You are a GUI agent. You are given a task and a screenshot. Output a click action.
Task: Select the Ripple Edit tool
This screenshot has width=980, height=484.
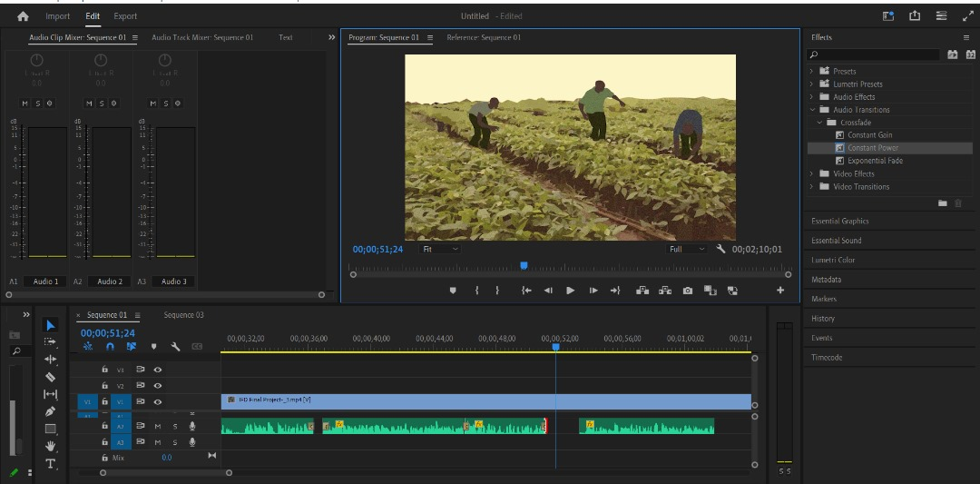click(x=51, y=360)
